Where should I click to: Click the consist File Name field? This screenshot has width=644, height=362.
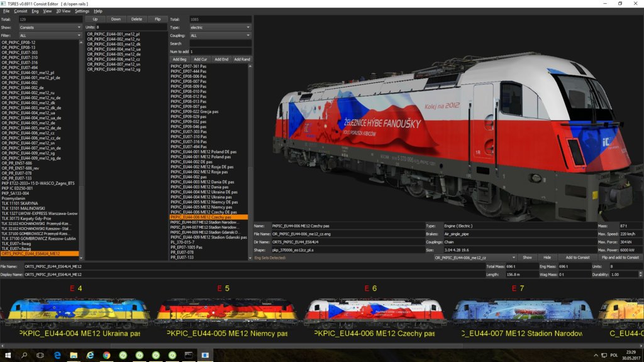(x=254, y=266)
